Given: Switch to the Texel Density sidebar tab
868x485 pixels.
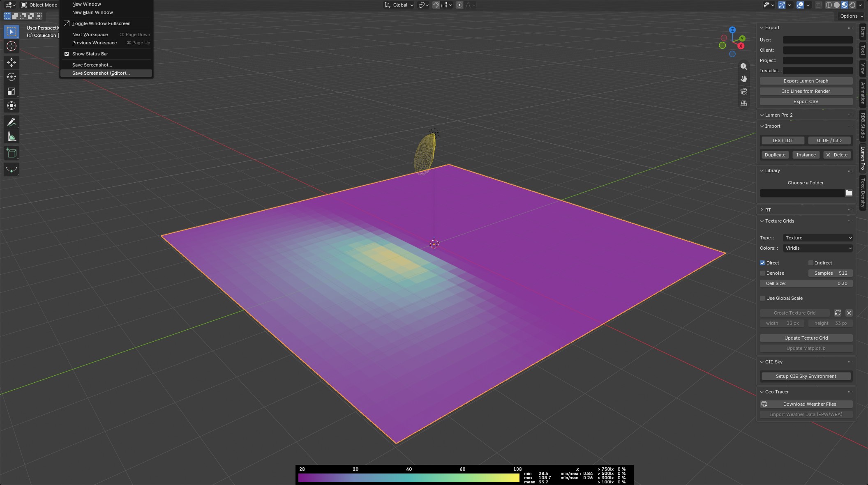Looking at the screenshot, I should 863,193.
